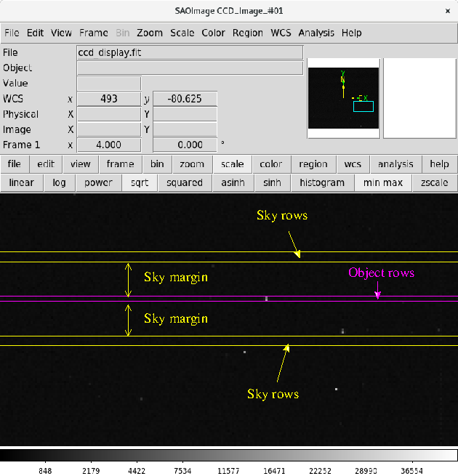Expand the Color menu

(213, 33)
